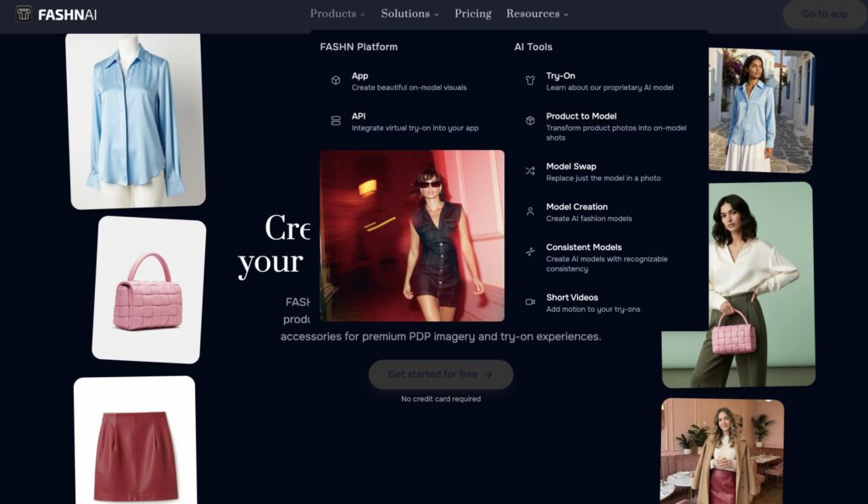Open the Pricing page
Screen dimensions: 868x504
click(x=473, y=14)
